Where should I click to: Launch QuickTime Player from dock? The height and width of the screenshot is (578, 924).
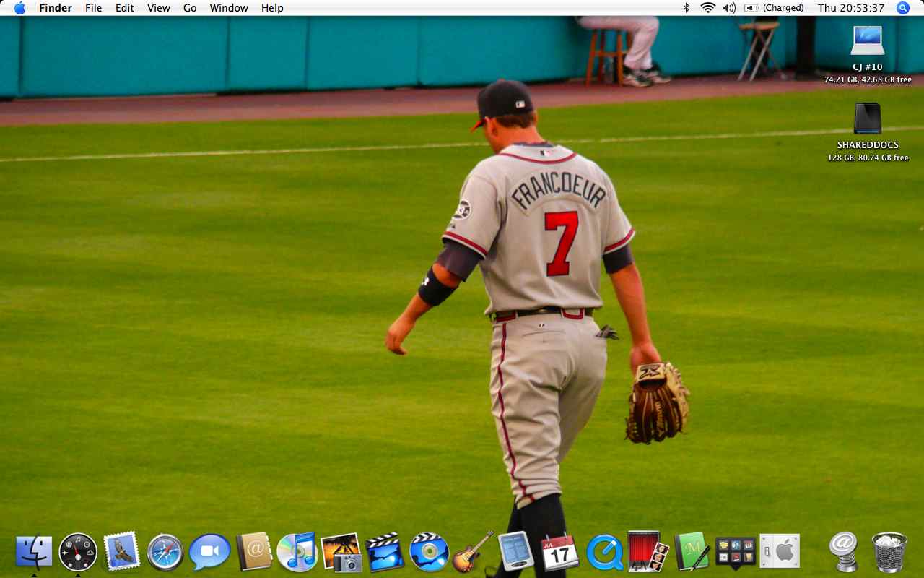[x=604, y=553]
